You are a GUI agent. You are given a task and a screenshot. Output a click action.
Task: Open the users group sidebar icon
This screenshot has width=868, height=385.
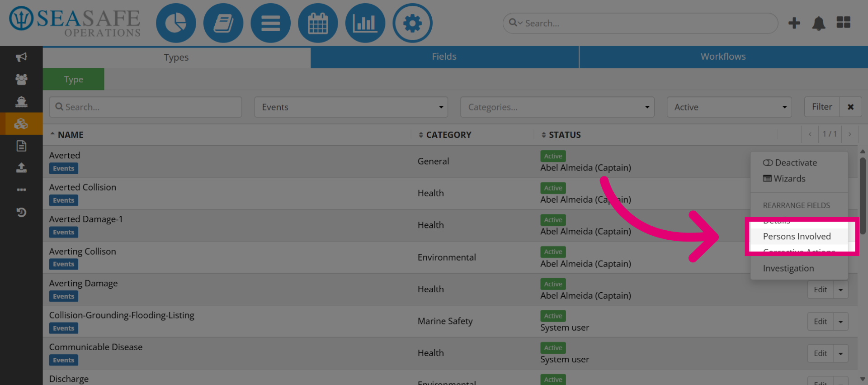pos(21,79)
